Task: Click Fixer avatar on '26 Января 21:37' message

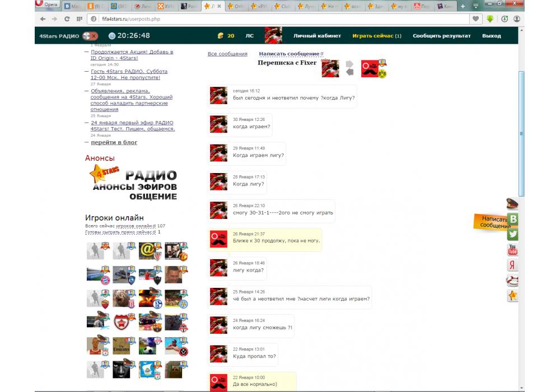Action: tap(218, 239)
